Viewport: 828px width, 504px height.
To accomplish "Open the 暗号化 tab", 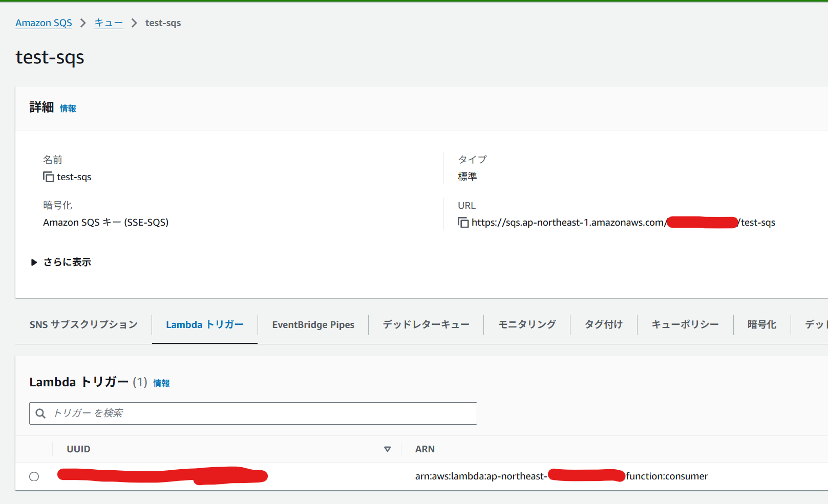I will pos(762,324).
